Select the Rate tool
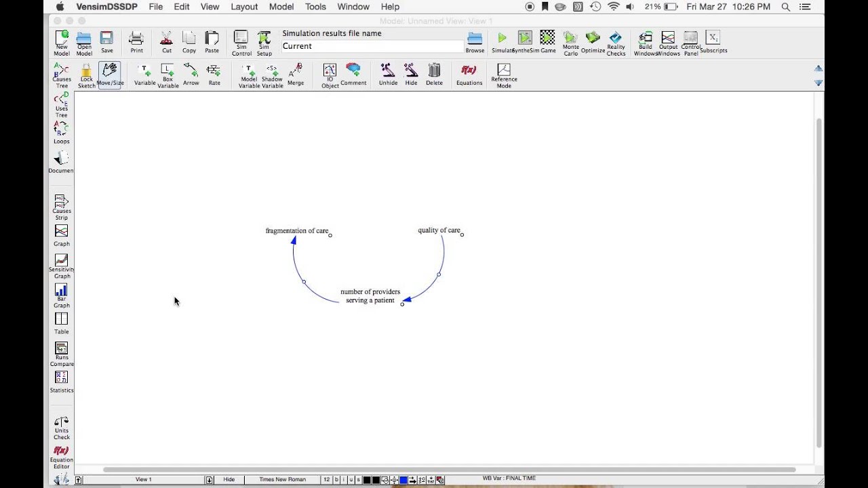868x488 pixels. [214, 75]
